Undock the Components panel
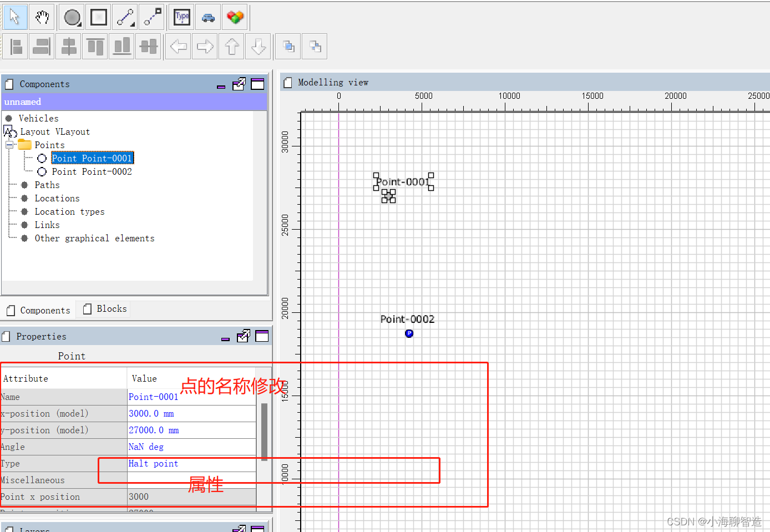This screenshot has height=532, width=770. (239, 84)
